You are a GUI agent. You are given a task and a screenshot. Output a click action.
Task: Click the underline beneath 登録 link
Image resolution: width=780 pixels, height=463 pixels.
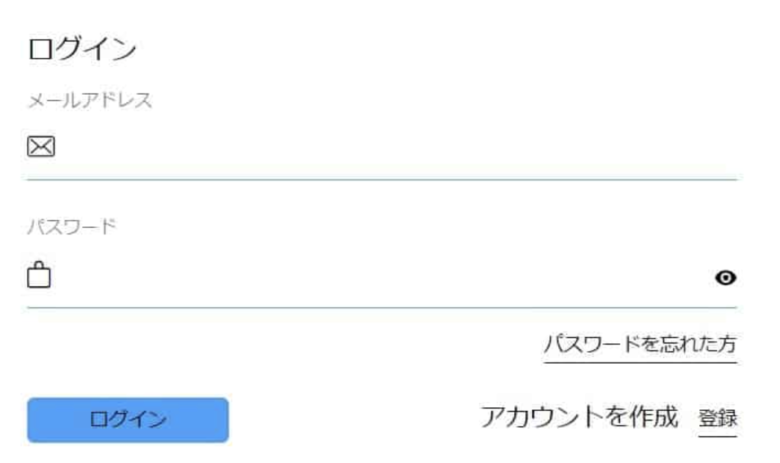click(x=717, y=436)
